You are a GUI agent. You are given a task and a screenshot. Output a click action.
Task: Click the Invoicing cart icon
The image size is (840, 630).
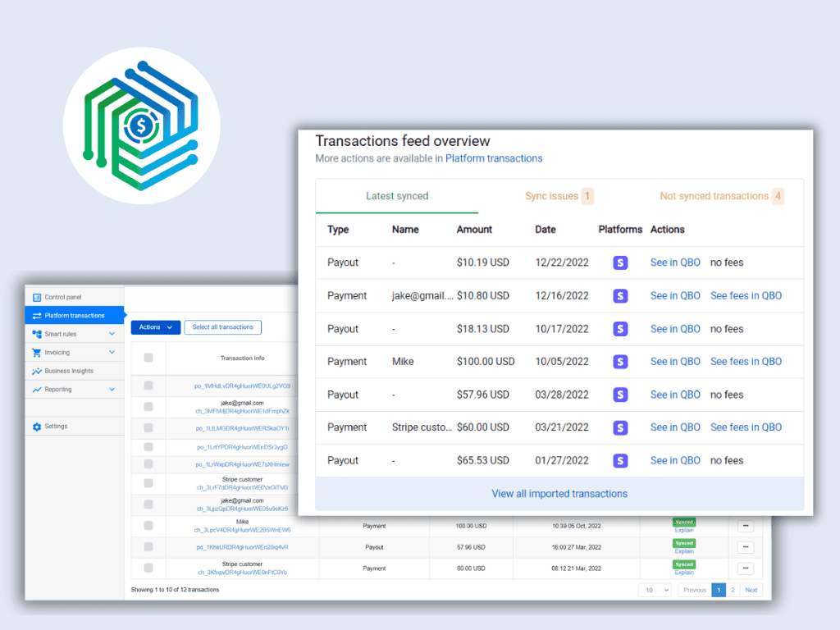coord(37,353)
